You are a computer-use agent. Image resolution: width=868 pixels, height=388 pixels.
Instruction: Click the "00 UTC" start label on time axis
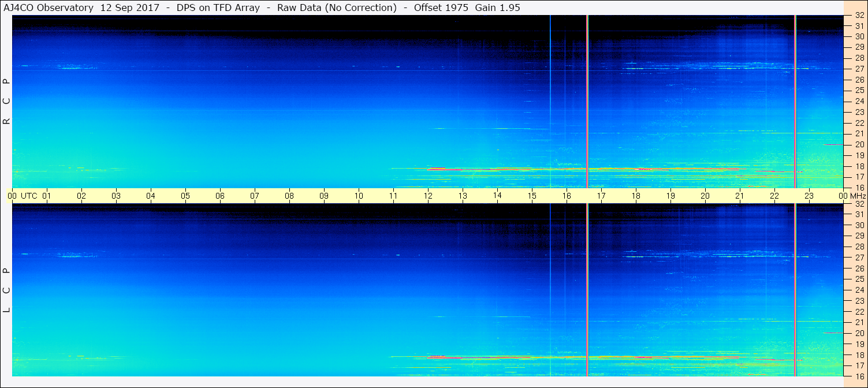[x=23, y=196]
